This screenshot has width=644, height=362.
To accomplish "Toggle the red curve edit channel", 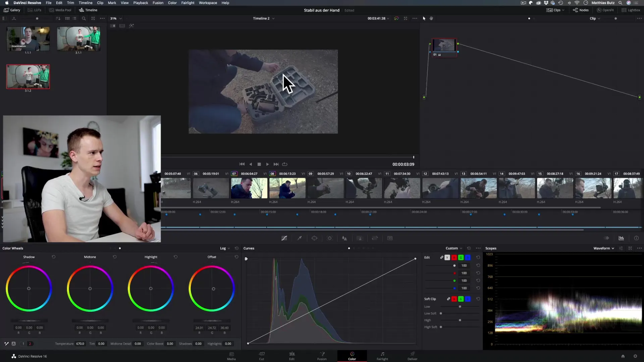I will (x=454, y=257).
